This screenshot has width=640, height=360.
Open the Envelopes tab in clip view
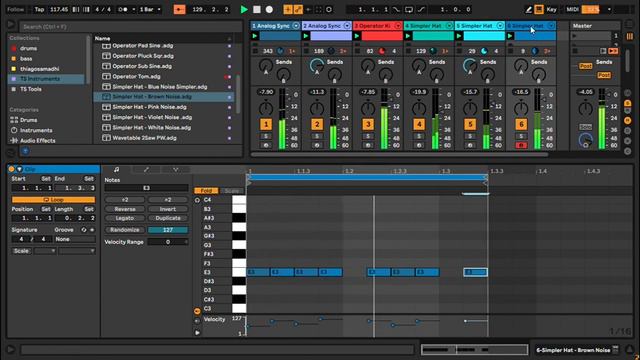[146, 169]
